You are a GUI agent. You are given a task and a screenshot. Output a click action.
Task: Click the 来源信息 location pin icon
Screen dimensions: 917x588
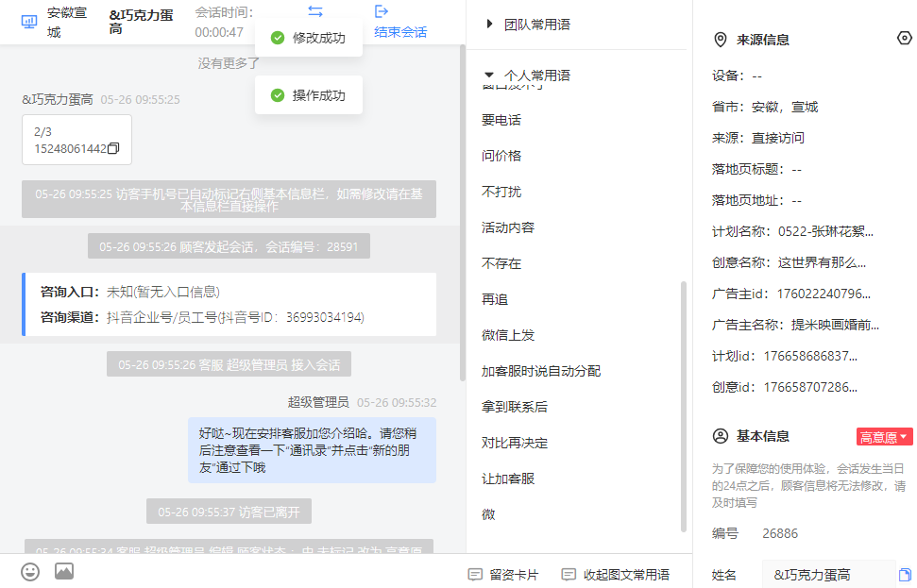pos(721,40)
